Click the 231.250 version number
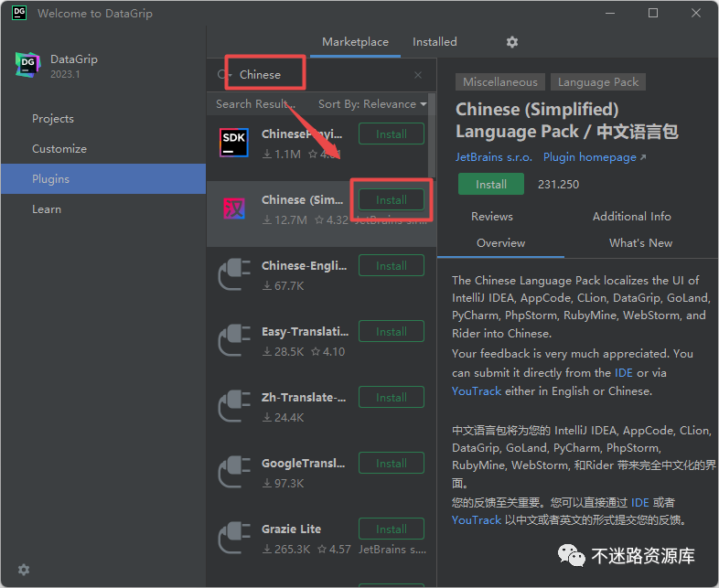The width and height of the screenshot is (719, 588). 558,184
